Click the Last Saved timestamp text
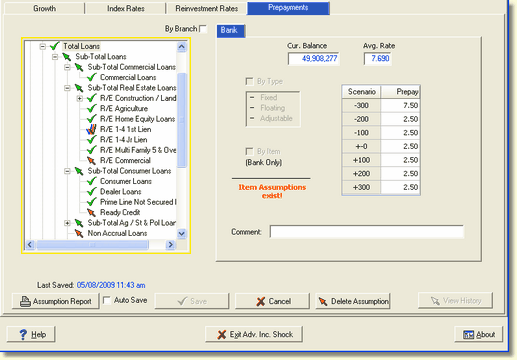 pos(111,285)
